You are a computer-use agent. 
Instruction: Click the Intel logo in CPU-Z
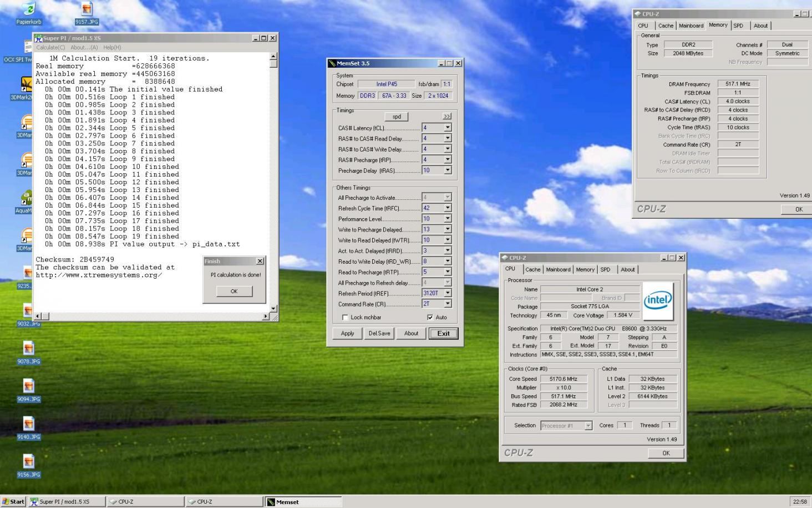(x=658, y=301)
